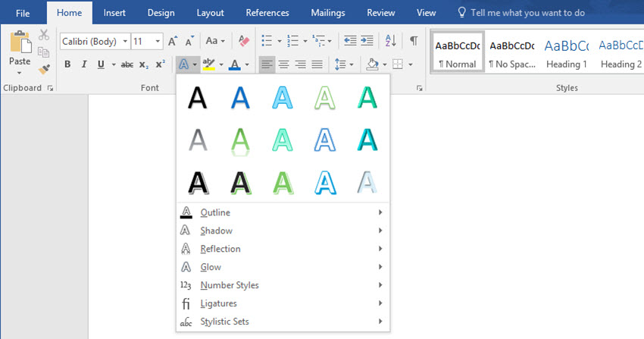Switch to the Mailings tab

click(328, 13)
